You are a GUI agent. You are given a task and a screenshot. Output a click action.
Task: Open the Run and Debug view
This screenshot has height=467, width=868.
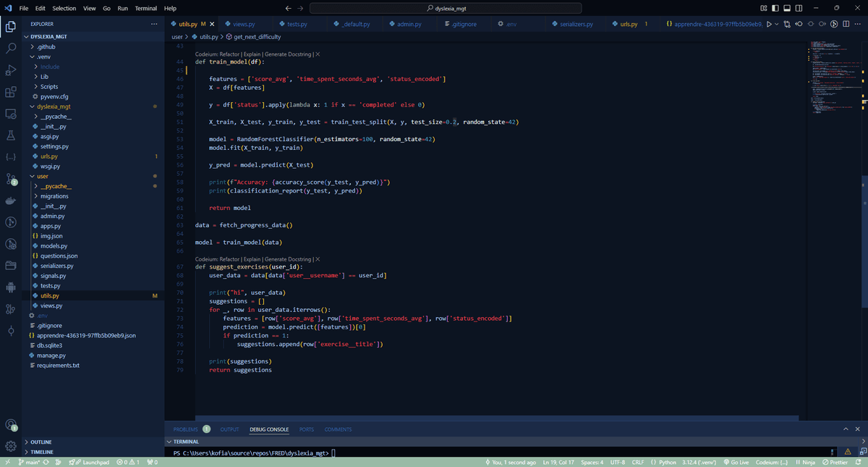click(x=11, y=70)
